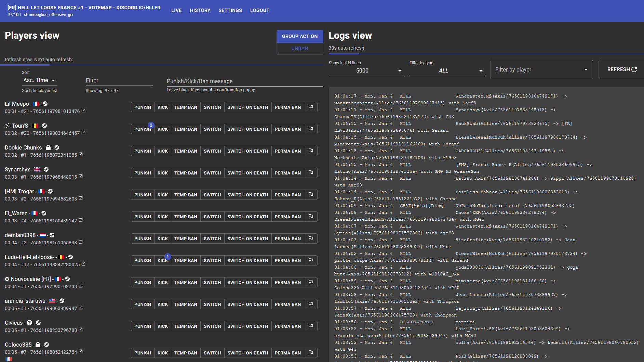This screenshot has width=644, height=362.
Task: Perma ban player Dookie Chunks
Action: click(288, 151)
